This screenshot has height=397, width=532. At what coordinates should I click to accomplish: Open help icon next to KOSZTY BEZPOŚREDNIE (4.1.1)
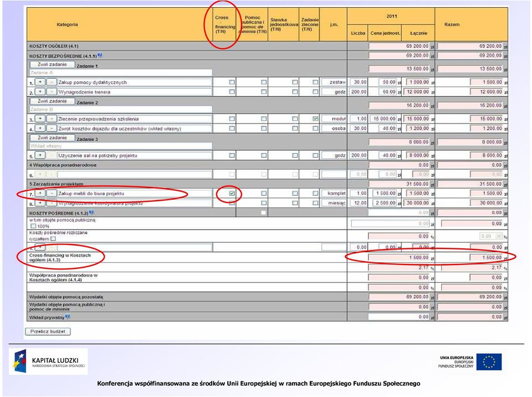pos(100,55)
